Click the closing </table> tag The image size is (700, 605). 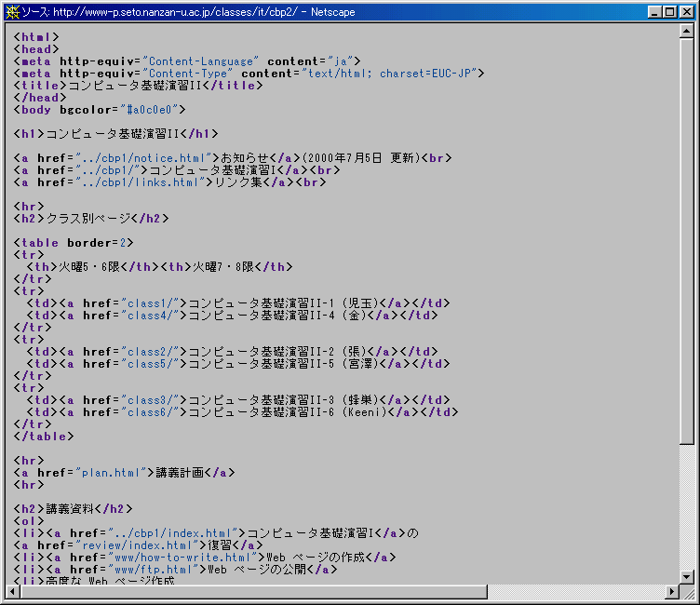(44, 437)
